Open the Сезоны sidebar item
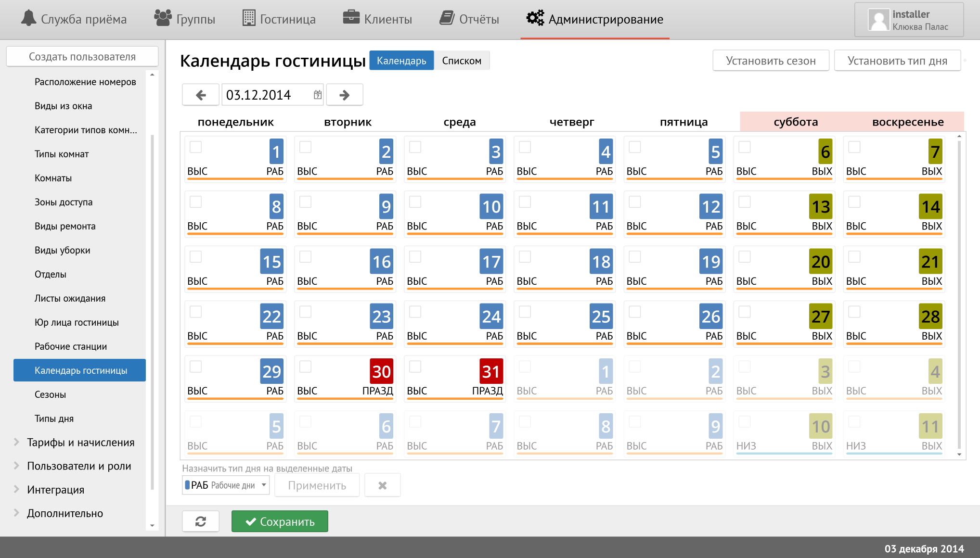Screen dimensions: 980x558 coord(50,394)
